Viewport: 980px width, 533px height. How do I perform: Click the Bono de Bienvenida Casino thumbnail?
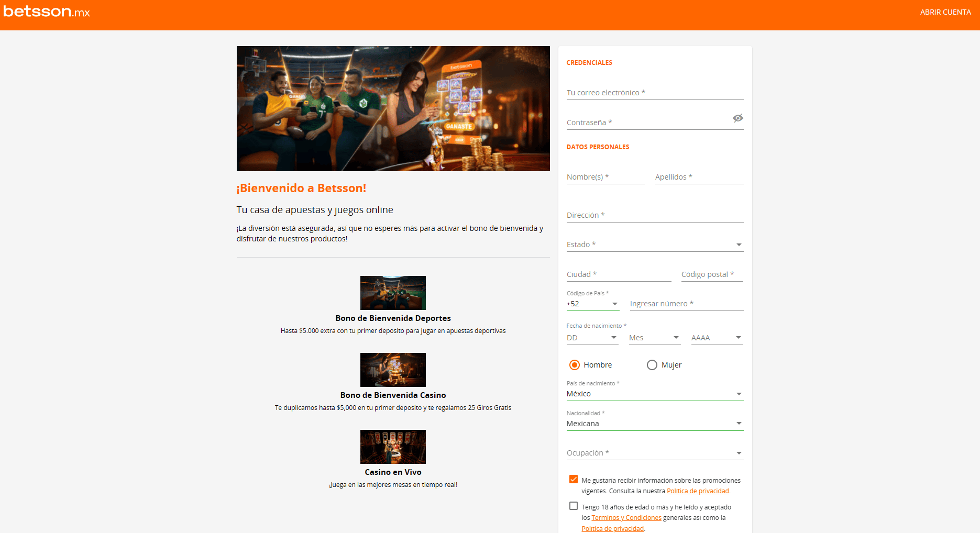pyautogui.click(x=393, y=370)
